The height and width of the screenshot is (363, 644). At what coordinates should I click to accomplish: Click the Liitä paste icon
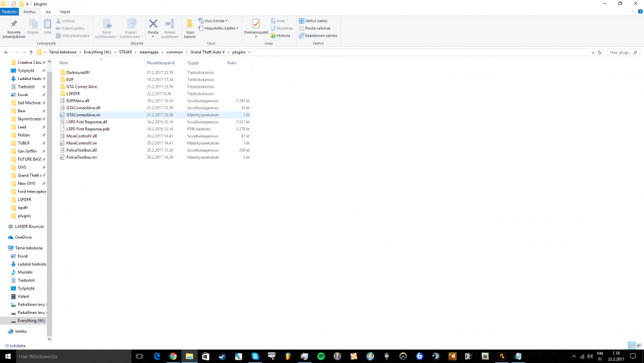pyautogui.click(x=48, y=24)
